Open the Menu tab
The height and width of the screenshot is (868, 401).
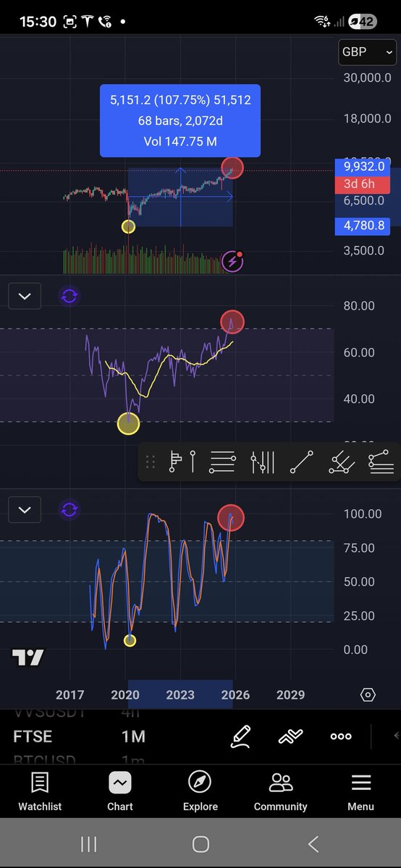[361, 791]
